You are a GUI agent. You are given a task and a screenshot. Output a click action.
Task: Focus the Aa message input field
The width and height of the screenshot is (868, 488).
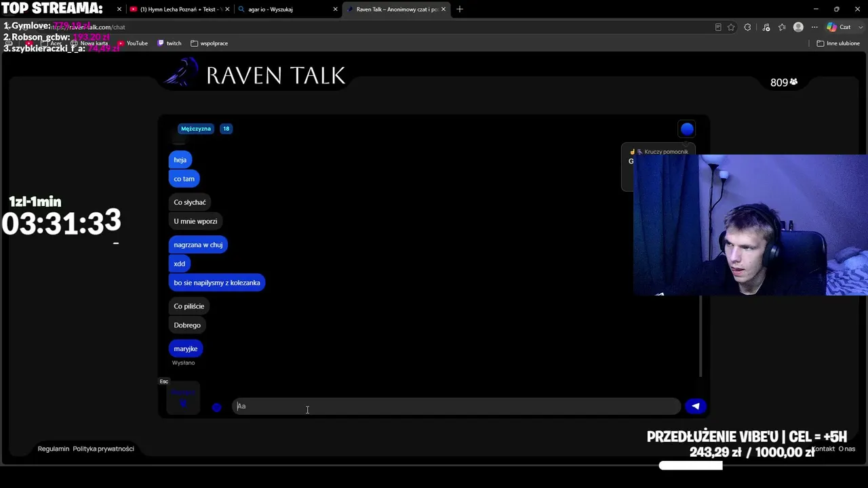tap(456, 406)
